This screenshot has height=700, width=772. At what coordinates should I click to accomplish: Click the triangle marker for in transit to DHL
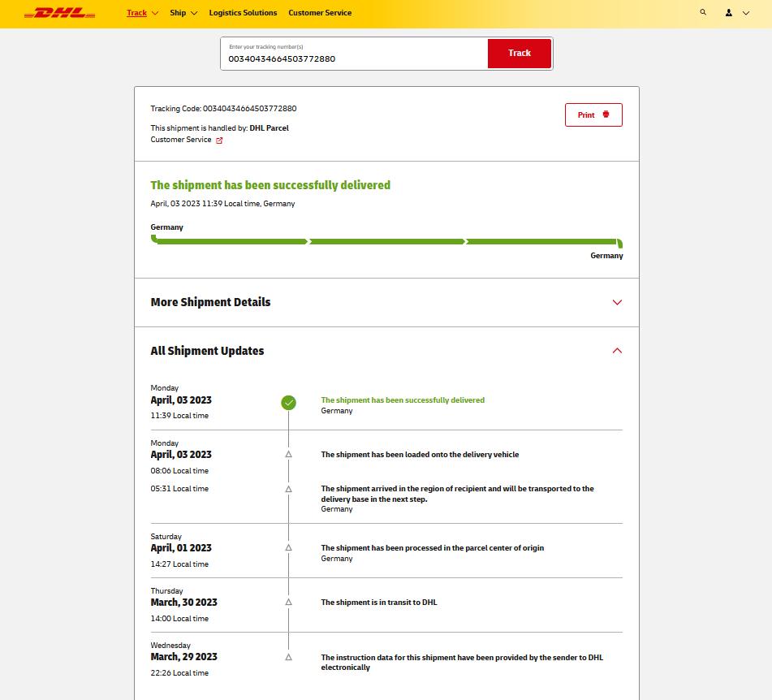click(288, 603)
